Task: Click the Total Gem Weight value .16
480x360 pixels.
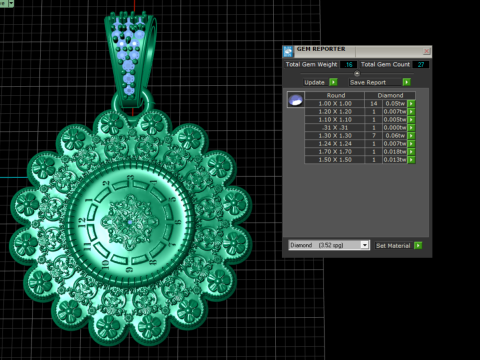Action: coord(348,65)
